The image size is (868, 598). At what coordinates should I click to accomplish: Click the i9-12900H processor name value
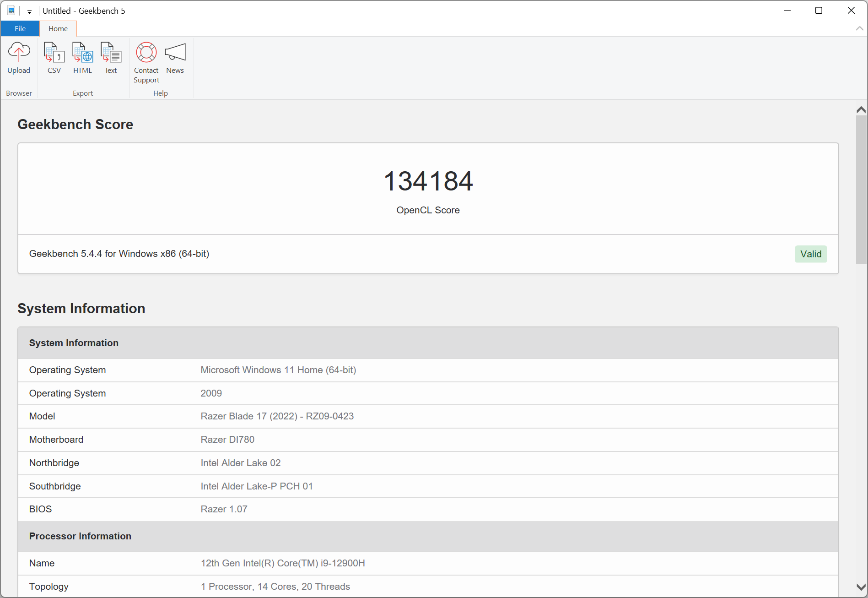[283, 563]
